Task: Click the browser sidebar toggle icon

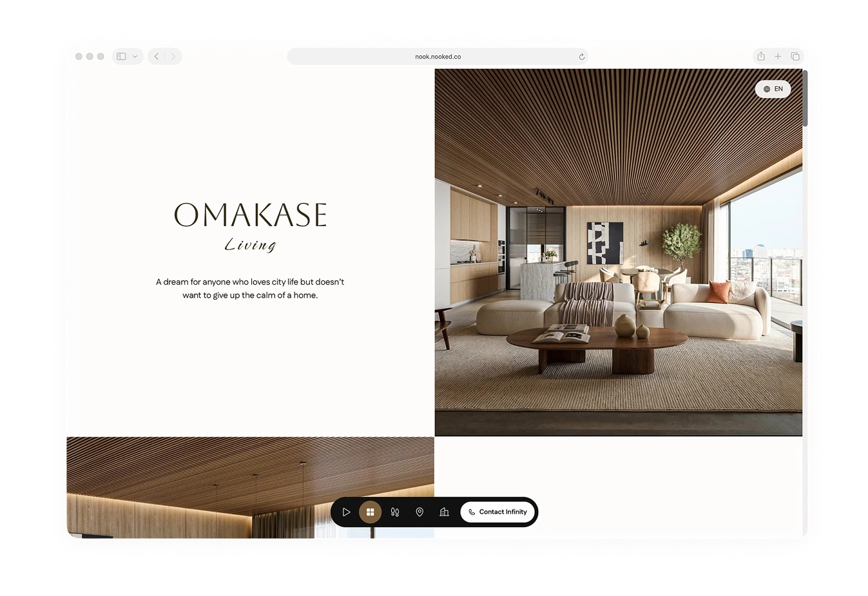Action: pos(121,57)
